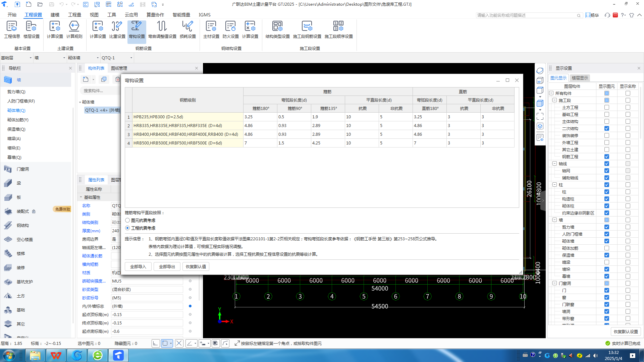Open the 工程量 ribbon tab
The width and height of the screenshot is (644, 362).
74,15
